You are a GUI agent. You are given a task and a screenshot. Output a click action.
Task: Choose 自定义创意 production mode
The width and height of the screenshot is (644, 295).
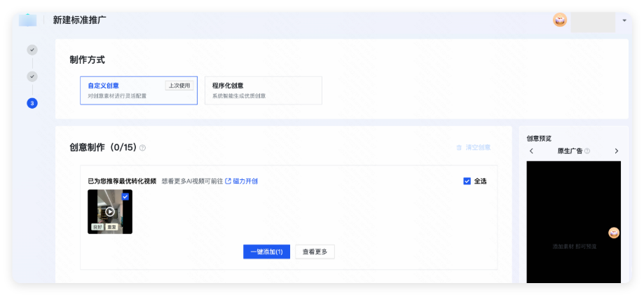[x=139, y=90]
